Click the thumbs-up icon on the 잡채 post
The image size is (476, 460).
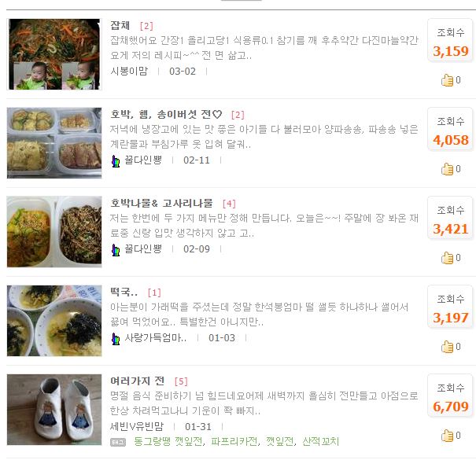click(x=447, y=80)
